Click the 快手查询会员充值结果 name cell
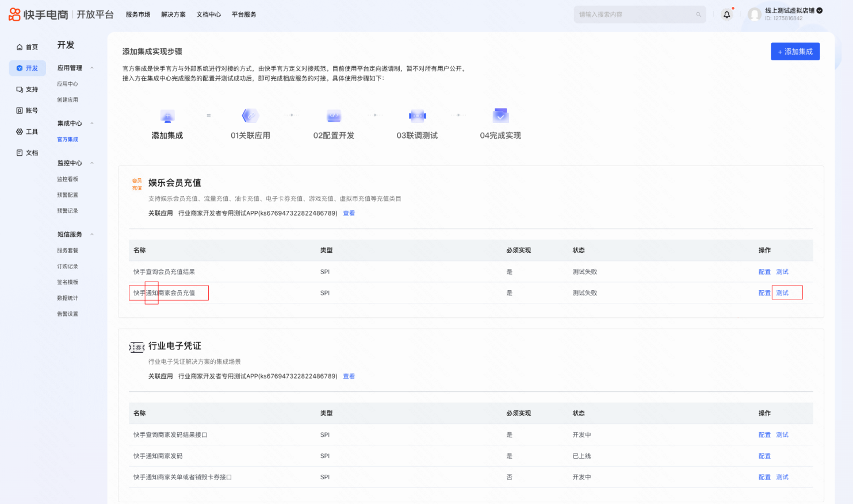Screen dimensions: 853x504 [x=165, y=272]
